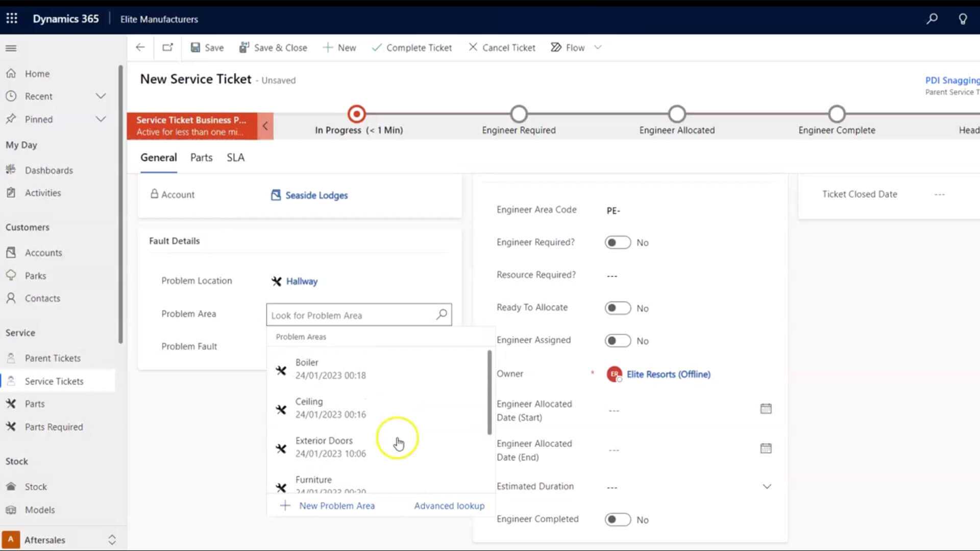Expand the Recent section chevron

pos(101,96)
